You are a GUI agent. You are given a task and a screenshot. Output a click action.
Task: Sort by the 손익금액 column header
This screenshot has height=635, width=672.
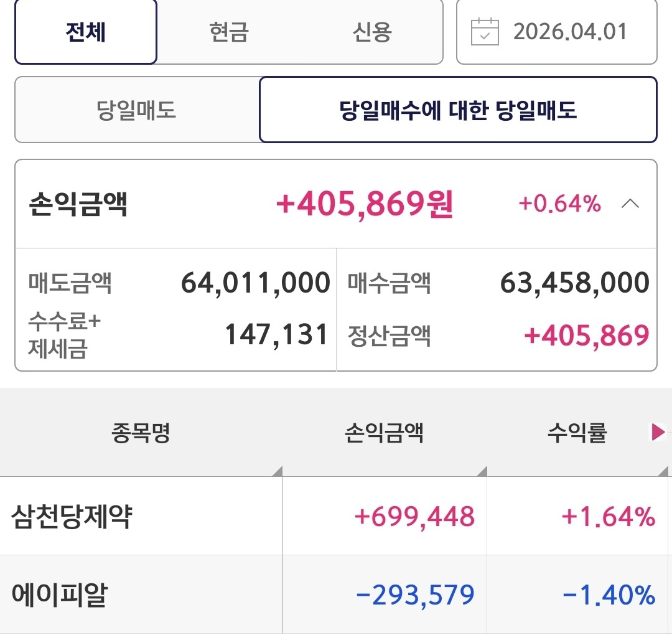pyautogui.click(x=384, y=433)
